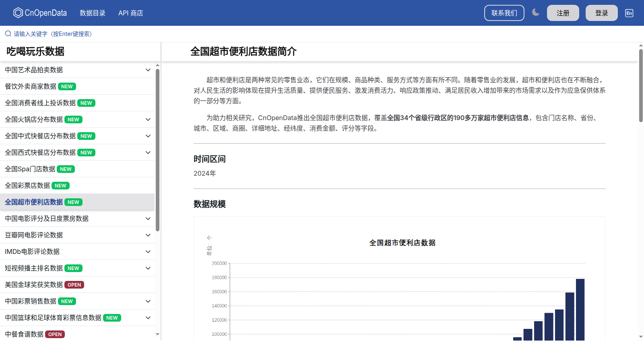Expand the 中国彩票销售数据 chevron
Viewport: 644px width, 347px height.
coord(148,301)
